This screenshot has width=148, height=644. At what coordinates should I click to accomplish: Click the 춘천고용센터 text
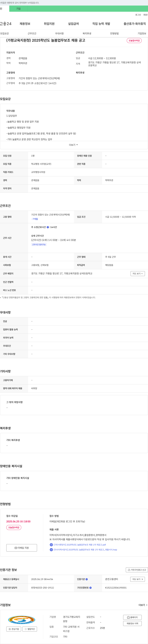111,579
